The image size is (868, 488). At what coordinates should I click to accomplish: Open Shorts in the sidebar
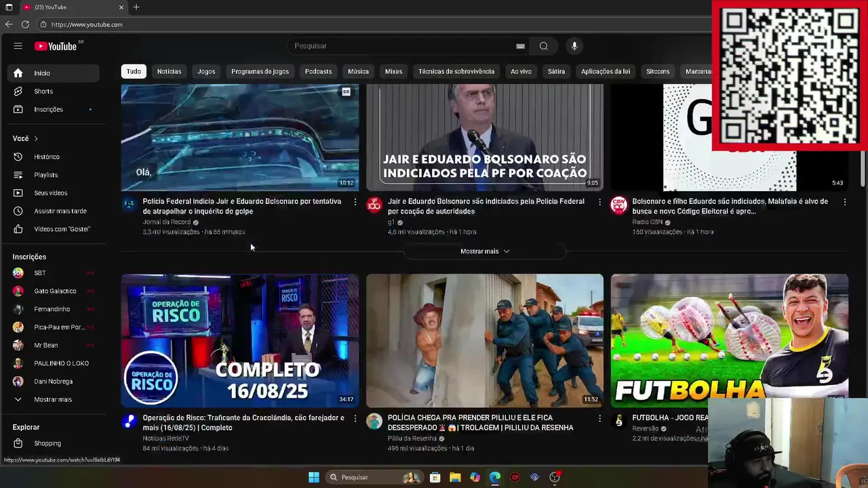[x=54, y=91]
